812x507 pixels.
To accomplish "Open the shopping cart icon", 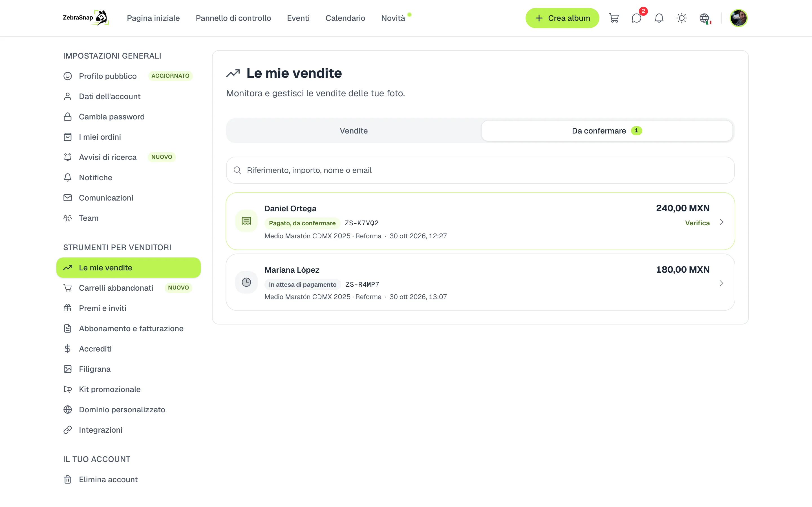I will [614, 18].
